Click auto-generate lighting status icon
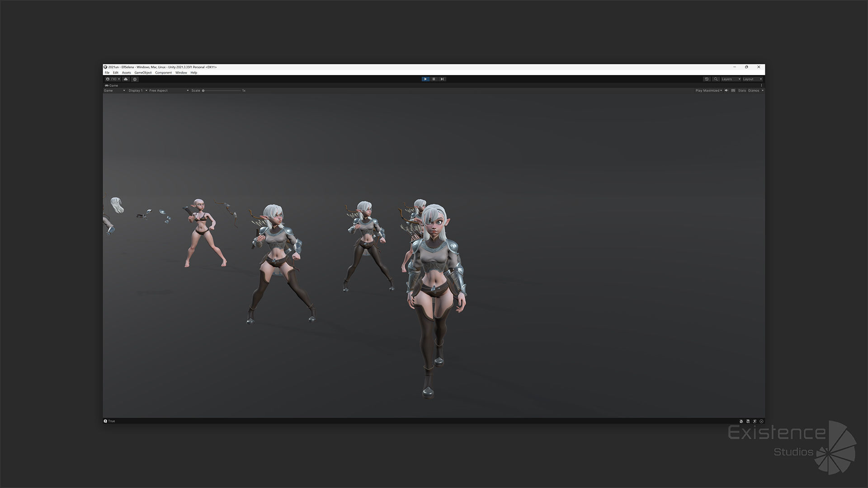Screen dimensions: 868x488 coord(748,421)
